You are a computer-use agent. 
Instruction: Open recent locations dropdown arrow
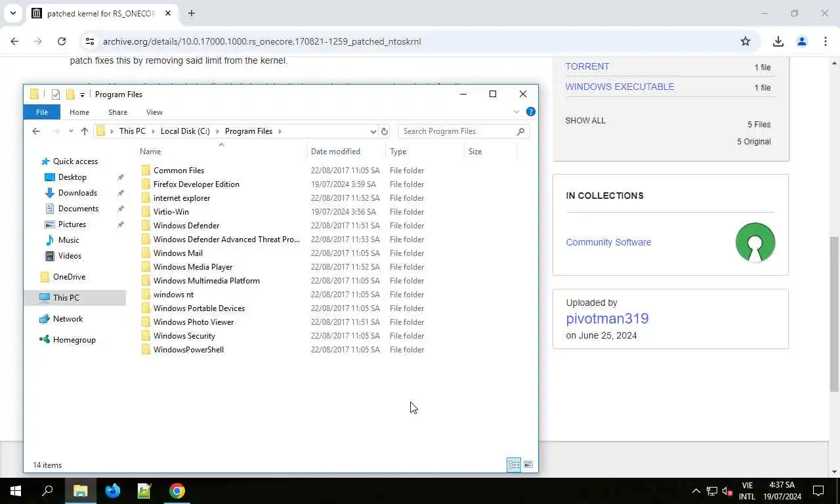71,131
